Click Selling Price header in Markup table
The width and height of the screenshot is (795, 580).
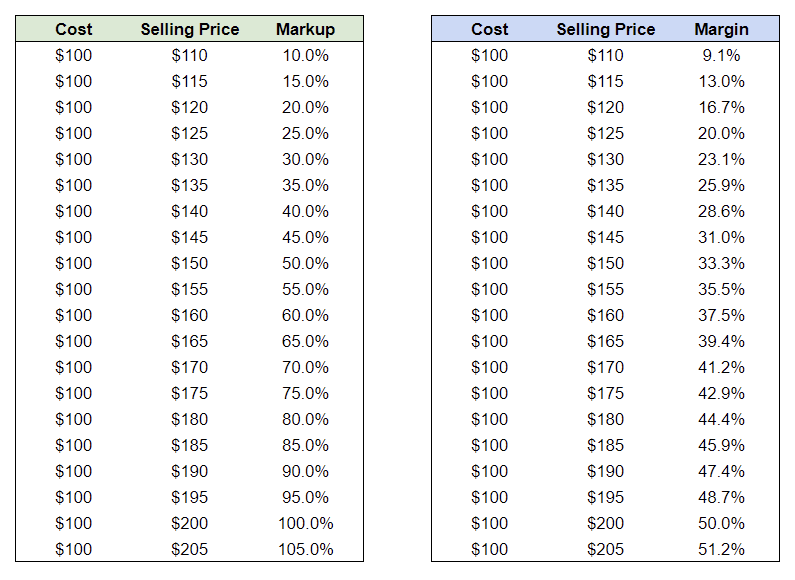point(190,29)
